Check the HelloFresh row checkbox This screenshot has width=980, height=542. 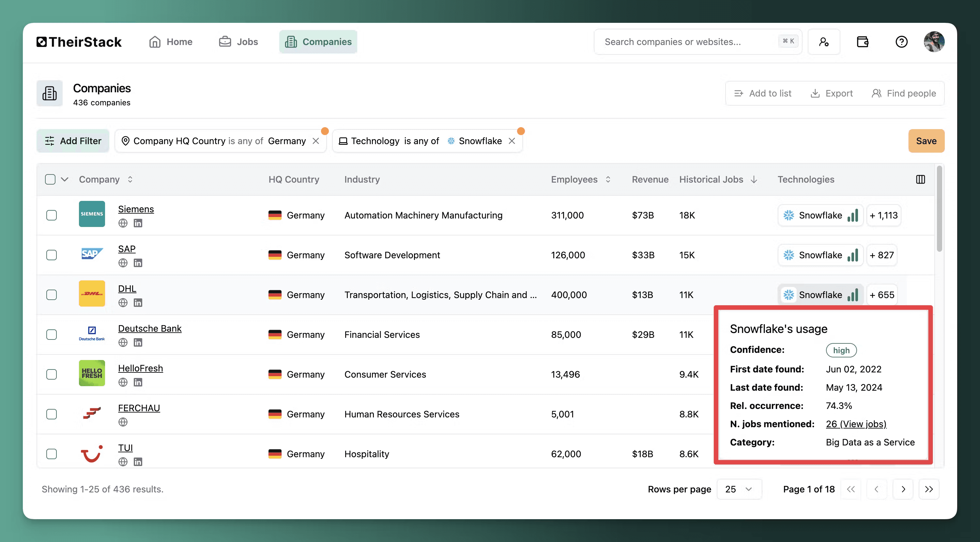51,374
